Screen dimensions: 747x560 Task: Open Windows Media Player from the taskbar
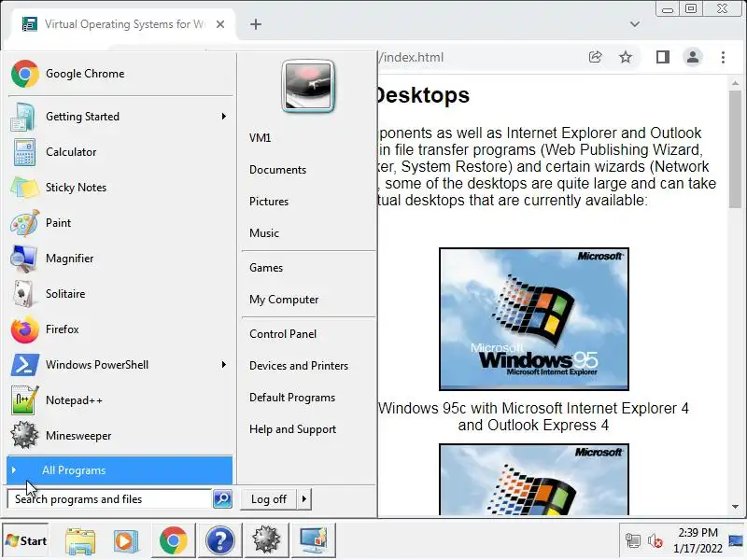point(126,541)
